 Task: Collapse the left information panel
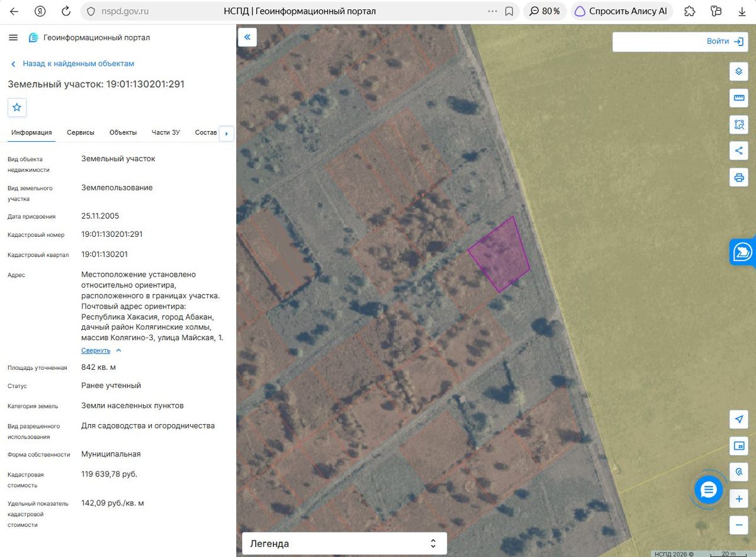(x=248, y=37)
